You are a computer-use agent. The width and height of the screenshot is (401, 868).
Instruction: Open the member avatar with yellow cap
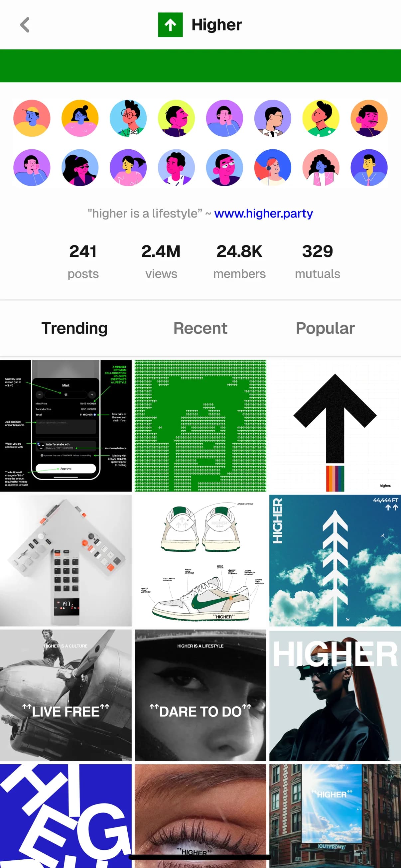[x=32, y=118]
